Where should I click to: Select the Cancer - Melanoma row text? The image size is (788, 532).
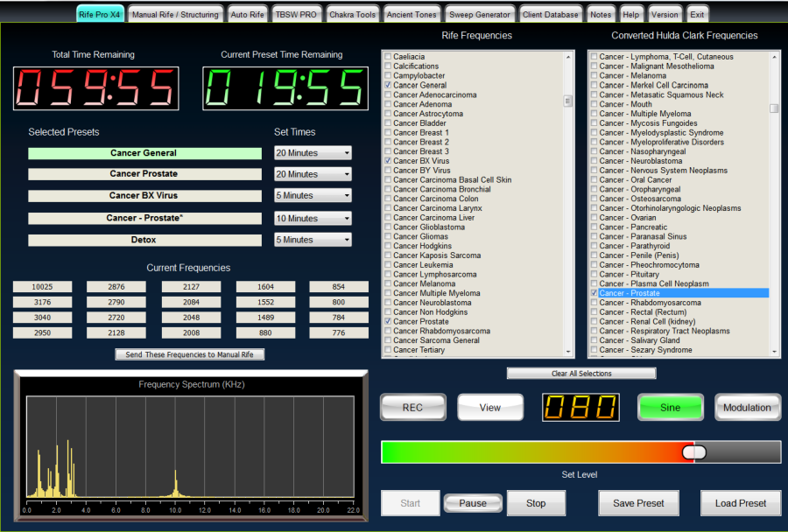pyautogui.click(x=633, y=75)
